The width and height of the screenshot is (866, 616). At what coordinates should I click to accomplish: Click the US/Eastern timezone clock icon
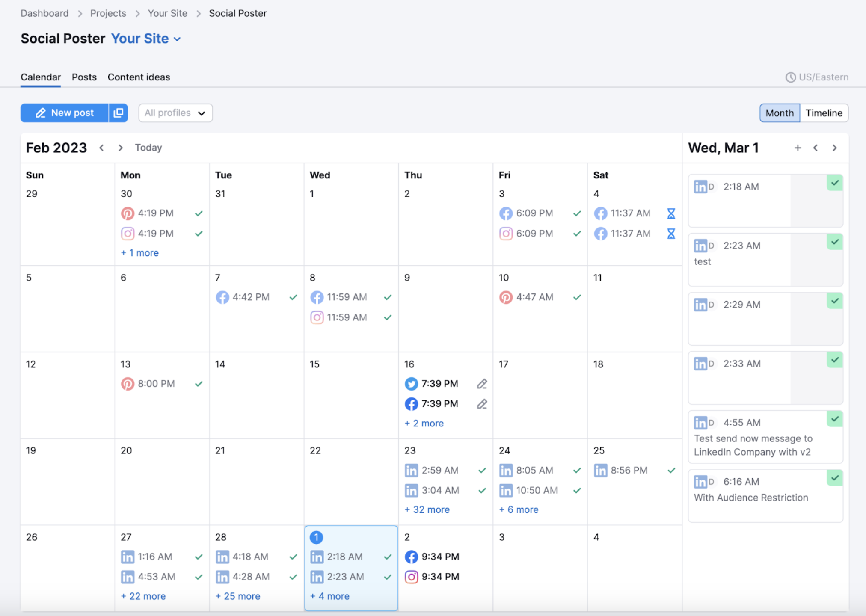click(x=790, y=77)
